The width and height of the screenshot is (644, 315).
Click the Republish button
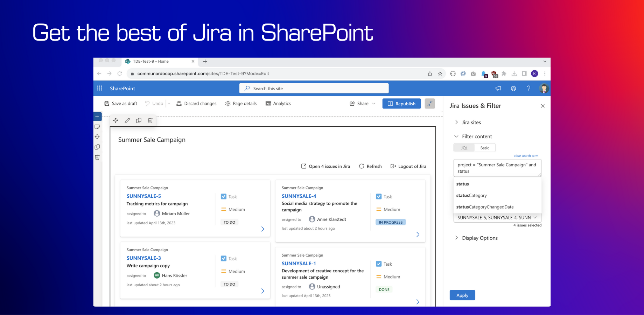point(401,104)
